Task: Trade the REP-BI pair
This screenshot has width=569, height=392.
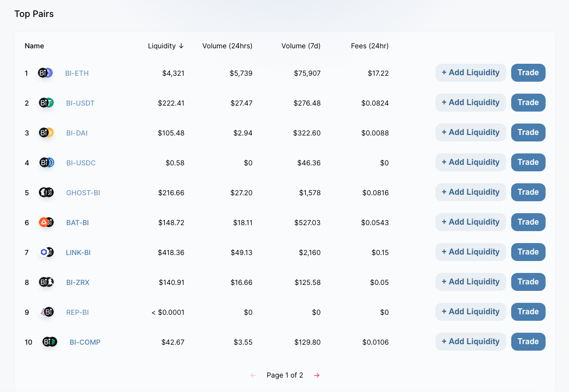Action: [x=528, y=311]
